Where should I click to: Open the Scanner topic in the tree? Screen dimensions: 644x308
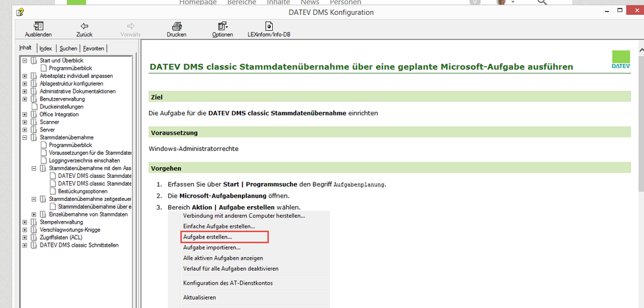(x=49, y=122)
